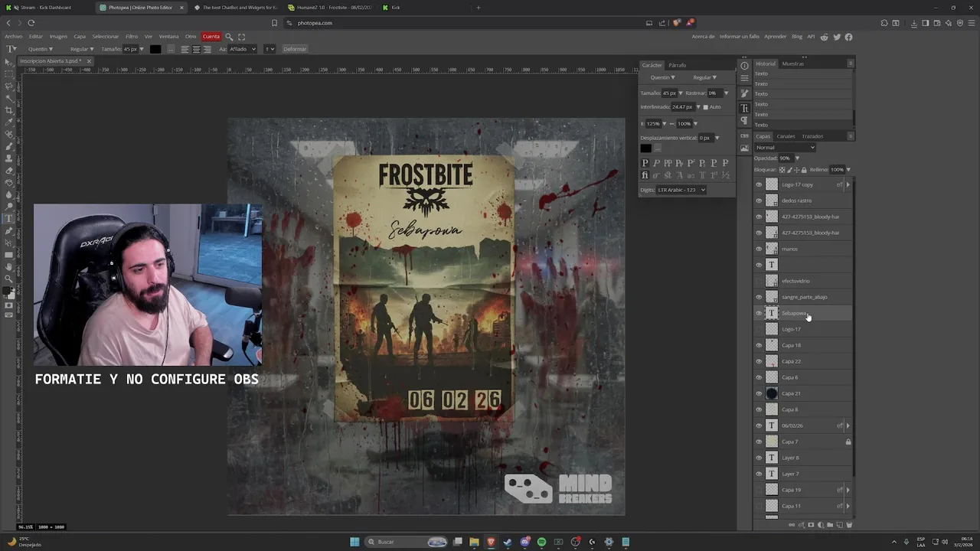This screenshot has height=551, width=980.
Task: Toggle fullscreen mode icon in menu bar
Action: [241, 36]
